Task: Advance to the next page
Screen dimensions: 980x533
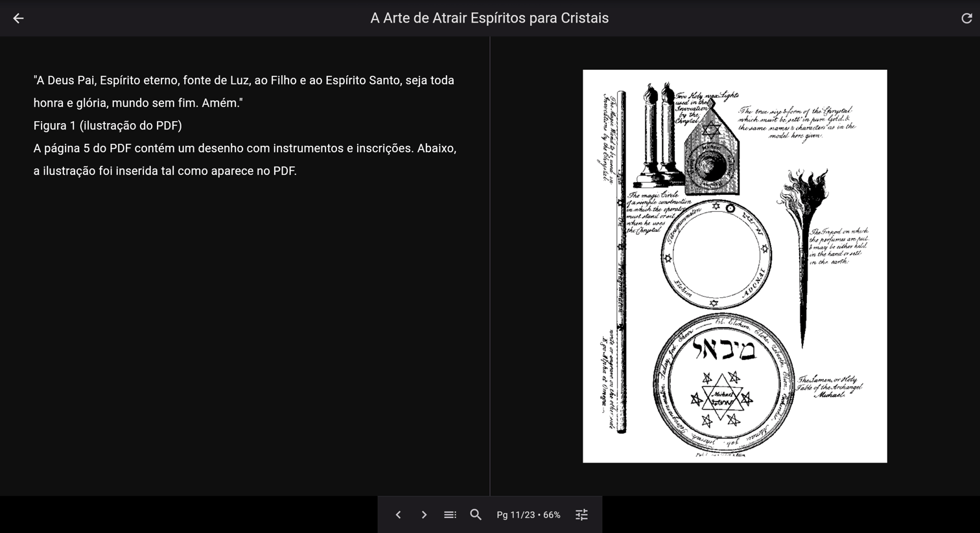Action: [x=424, y=515]
